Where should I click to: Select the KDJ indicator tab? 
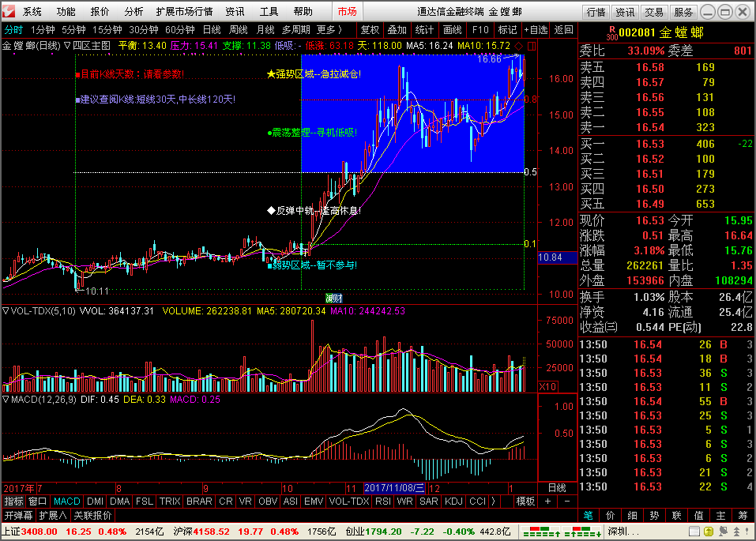(x=453, y=501)
